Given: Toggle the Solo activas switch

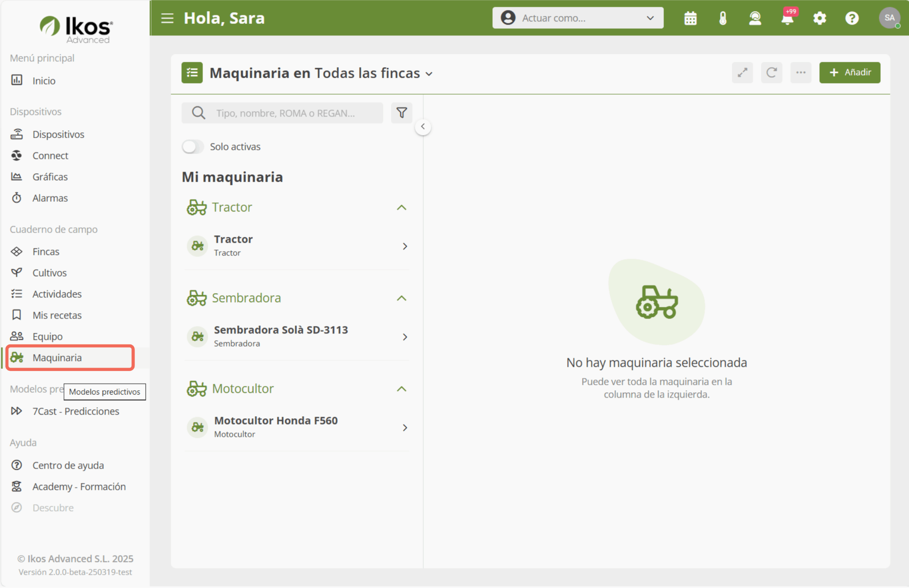Looking at the screenshot, I should click(192, 147).
